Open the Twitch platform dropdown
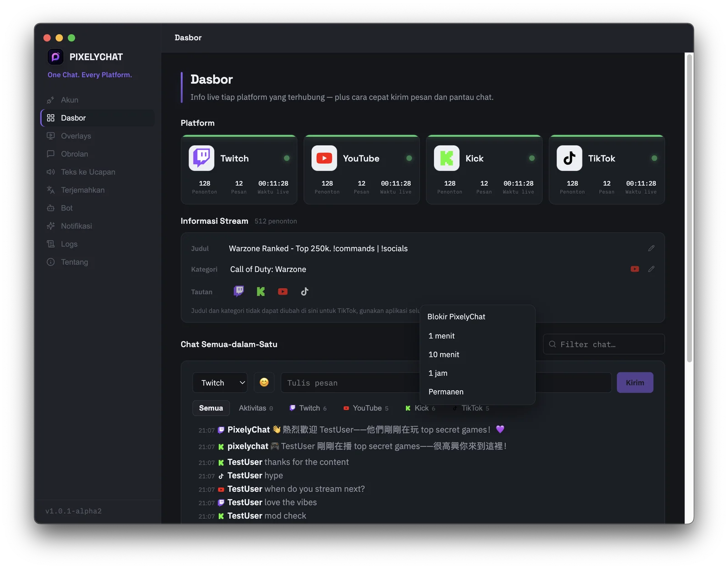Viewport: 728px width, 569px height. [x=220, y=383]
